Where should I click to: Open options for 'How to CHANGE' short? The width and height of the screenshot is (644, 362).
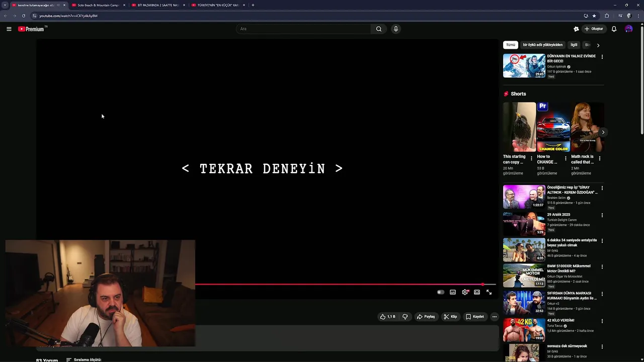click(x=566, y=158)
